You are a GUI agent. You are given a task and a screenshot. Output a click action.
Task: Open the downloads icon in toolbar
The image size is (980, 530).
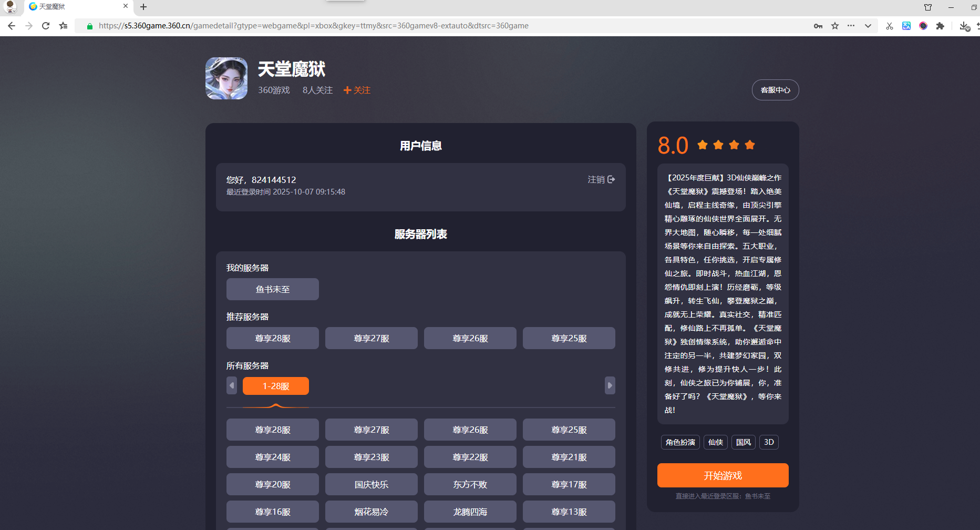(x=964, y=26)
